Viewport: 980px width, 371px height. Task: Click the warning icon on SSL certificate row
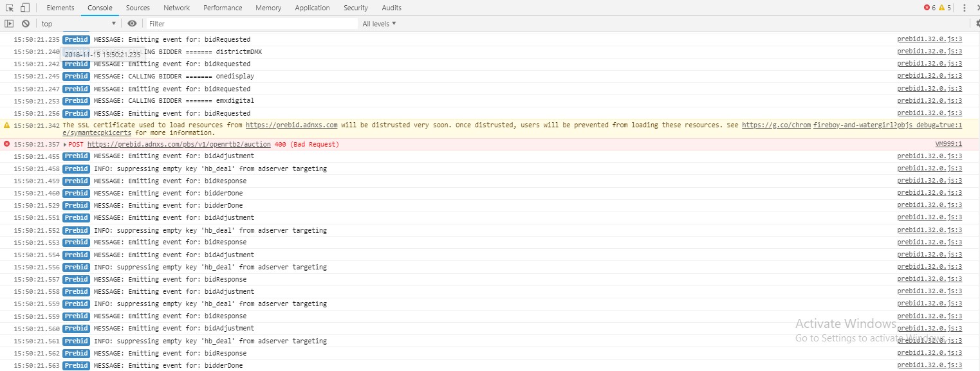click(x=7, y=125)
